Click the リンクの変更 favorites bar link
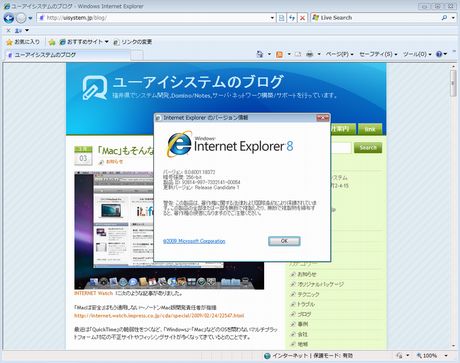The width and height of the screenshot is (460, 363). tap(133, 42)
